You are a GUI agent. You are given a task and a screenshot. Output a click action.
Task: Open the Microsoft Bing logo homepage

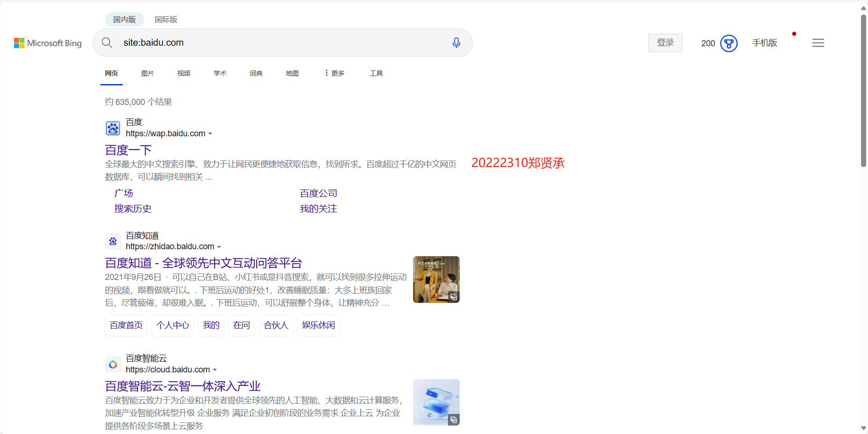(x=48, y=43)
